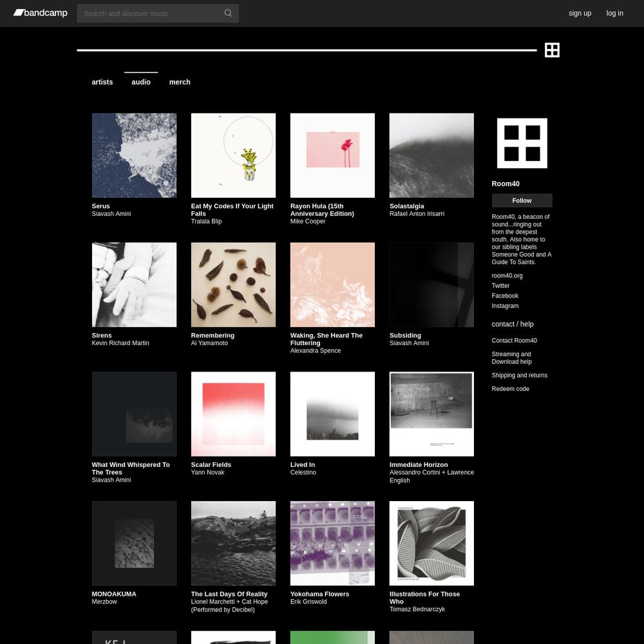Click the search magnifier icon
644x644 pixels.
click(x=228, y=13)
